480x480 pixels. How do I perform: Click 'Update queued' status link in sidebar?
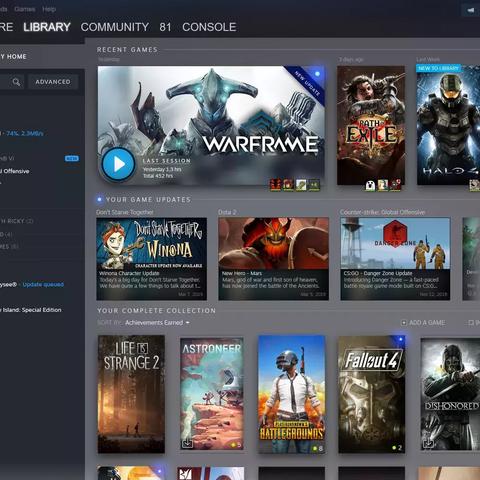coord(43,285)
